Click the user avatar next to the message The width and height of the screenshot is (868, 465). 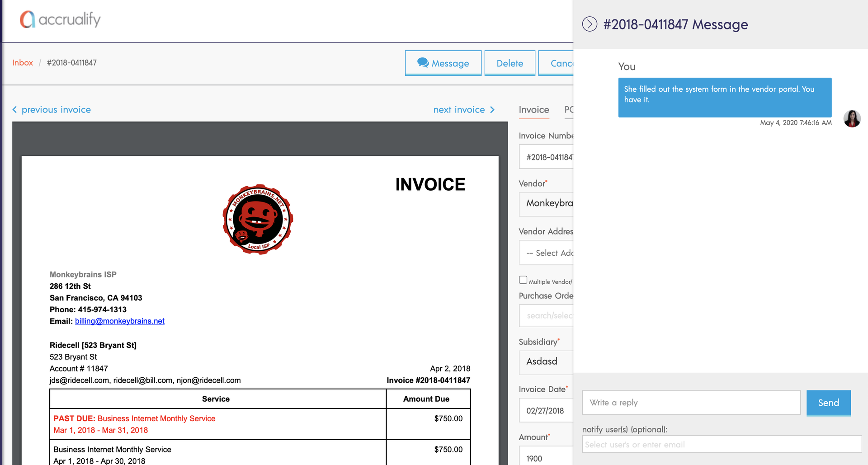(x=852, y=118)
